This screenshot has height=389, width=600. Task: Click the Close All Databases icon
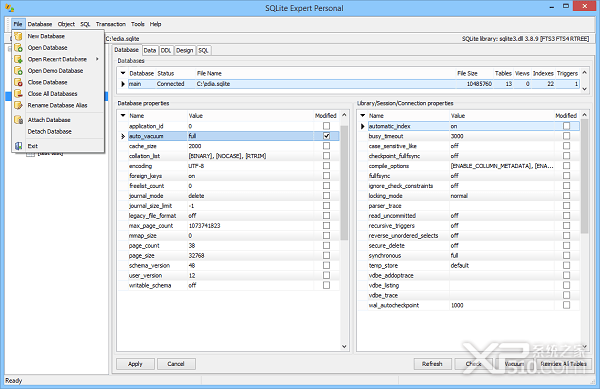tap(18, 94)
